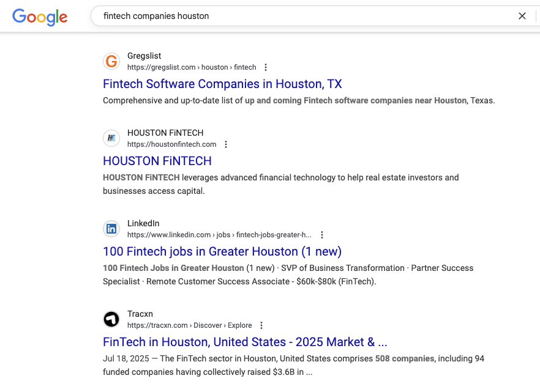Open the three-dot menu beside the LinkedIn result

322,234
